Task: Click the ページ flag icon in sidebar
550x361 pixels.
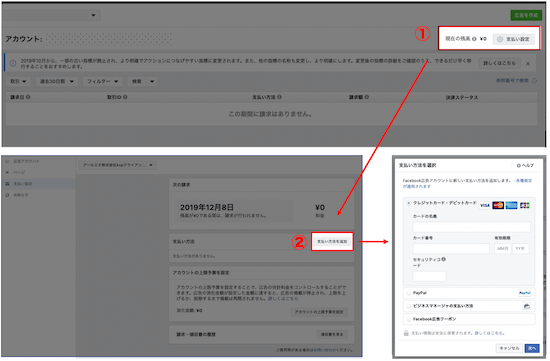Action: coord(7,173)
